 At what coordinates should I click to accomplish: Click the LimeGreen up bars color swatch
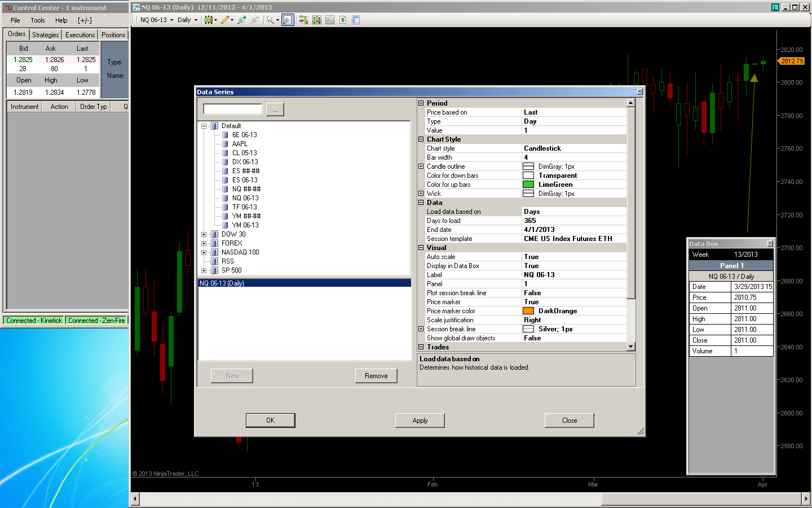pyautogui.click(x=528, y=185)
